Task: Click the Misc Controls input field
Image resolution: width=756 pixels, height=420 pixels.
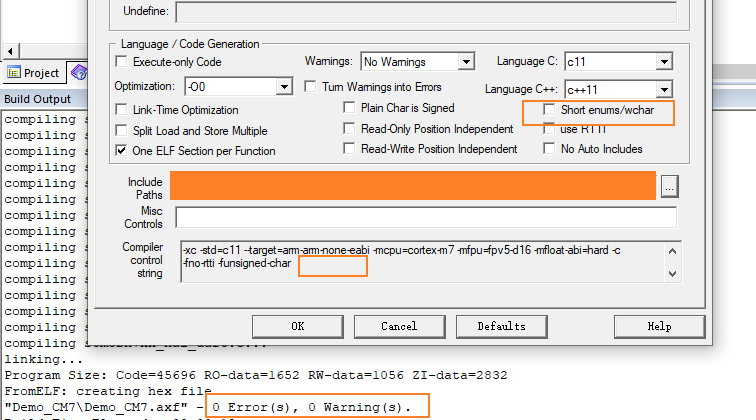Action: [426, 217]
